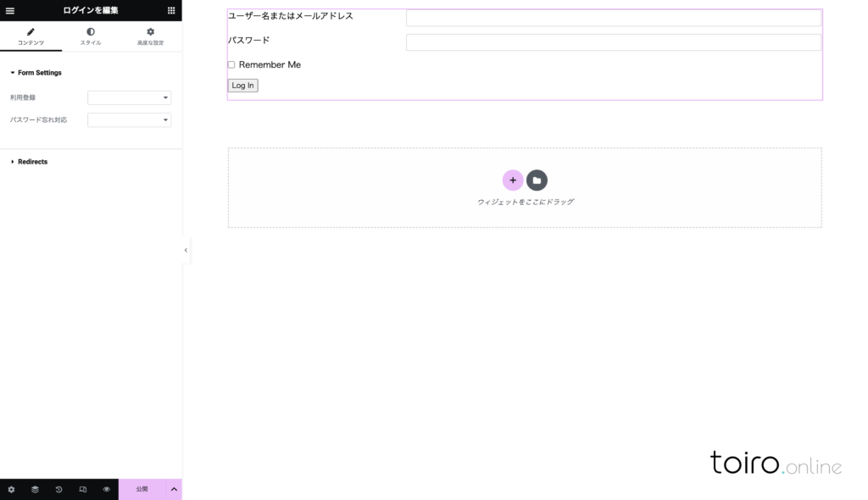Viewport: 868px width, 500px height.
Task: Open the 利用登録 dropdown
Action: tap(129, 97)
